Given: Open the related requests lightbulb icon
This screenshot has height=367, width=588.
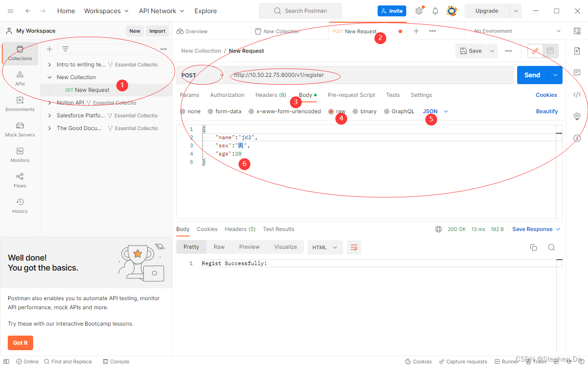Looking at the screenshot, I should 577,116.
